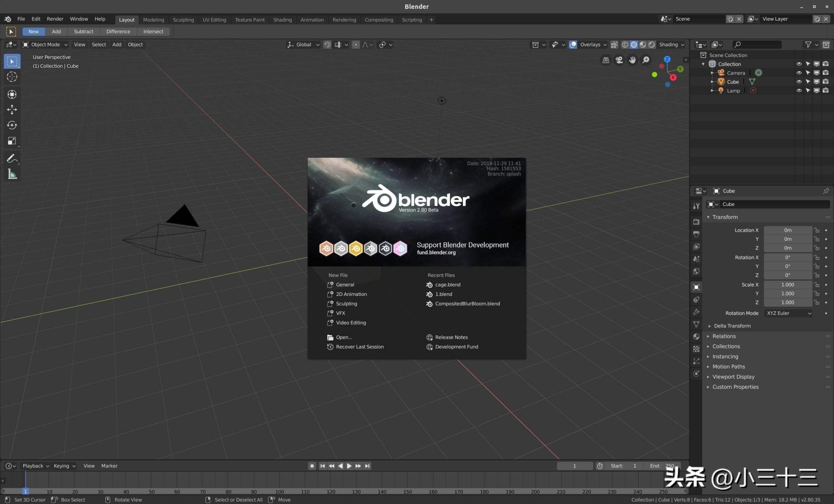Expand the Delta Transform panel

coord(732,326)
